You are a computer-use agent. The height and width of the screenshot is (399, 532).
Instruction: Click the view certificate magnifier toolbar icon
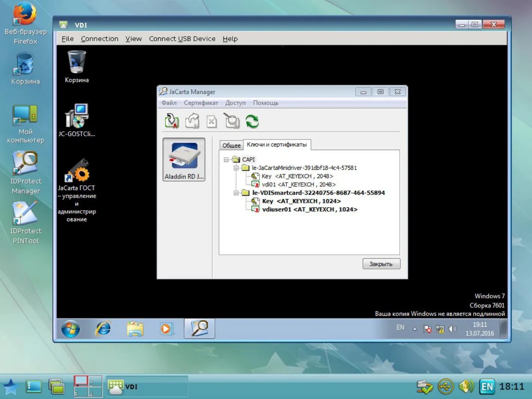coord(232,121)
